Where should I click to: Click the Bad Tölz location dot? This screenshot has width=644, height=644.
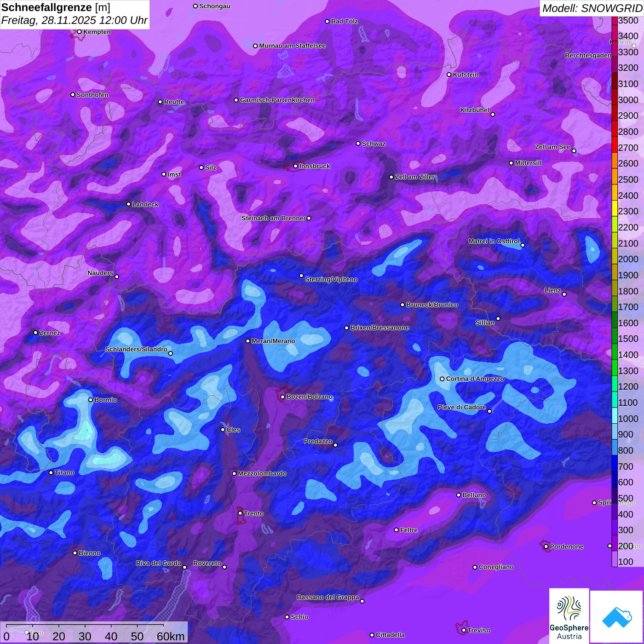328,21
